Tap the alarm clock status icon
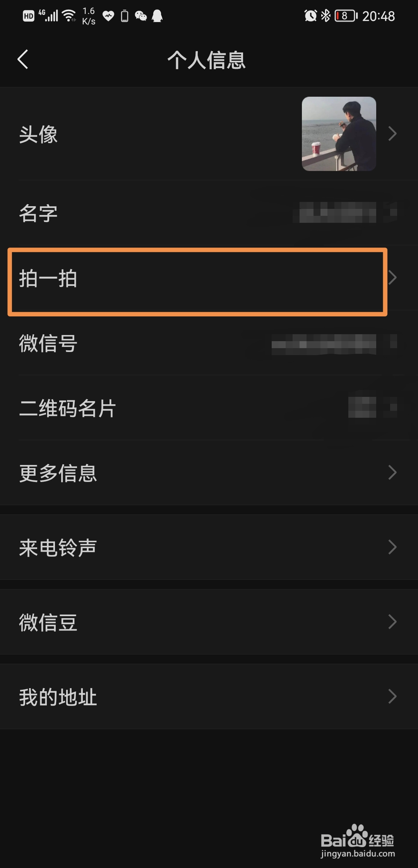 click(310, 16)
